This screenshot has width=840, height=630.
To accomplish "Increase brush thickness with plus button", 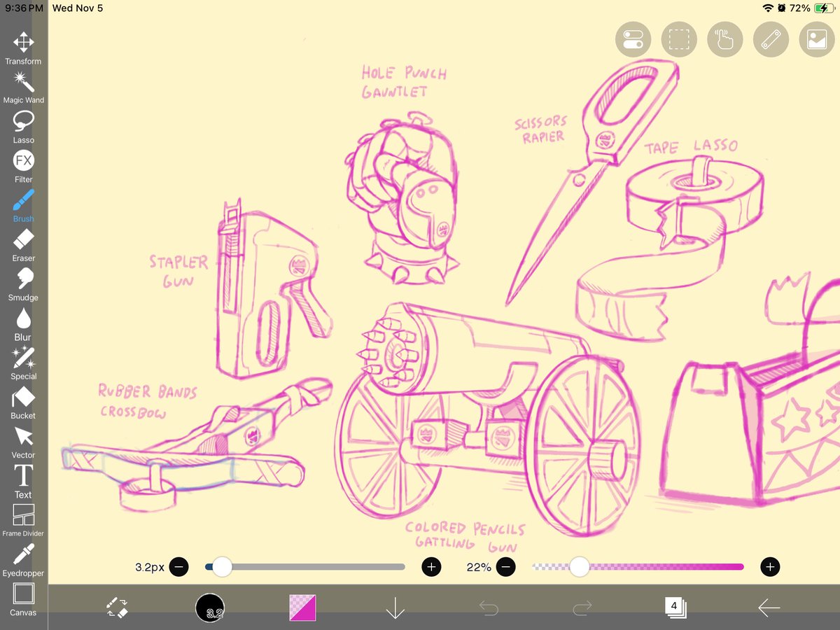I will [431, 567].
